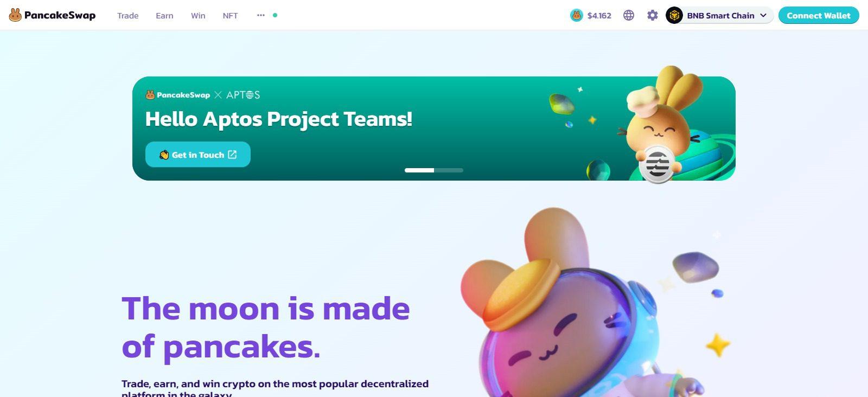The image size is (868, 397).
Task: Click the Connect Wallet button
Action: point(819,15)
